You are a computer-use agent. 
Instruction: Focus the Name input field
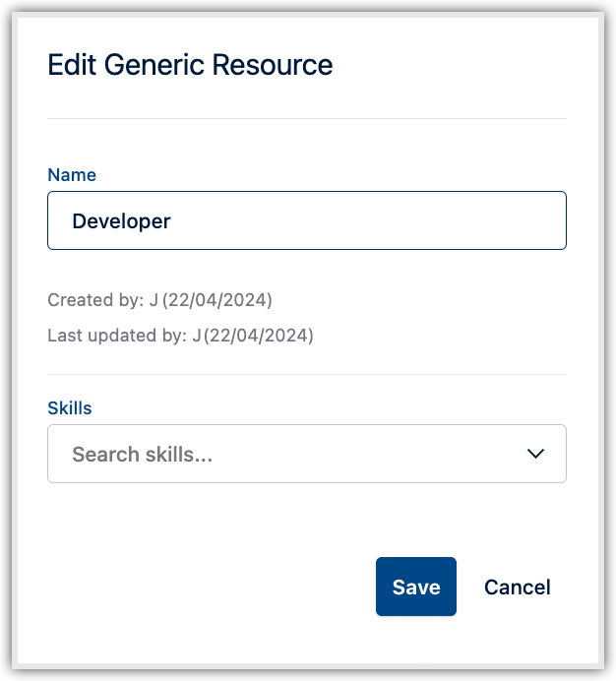tap(307, 220)
